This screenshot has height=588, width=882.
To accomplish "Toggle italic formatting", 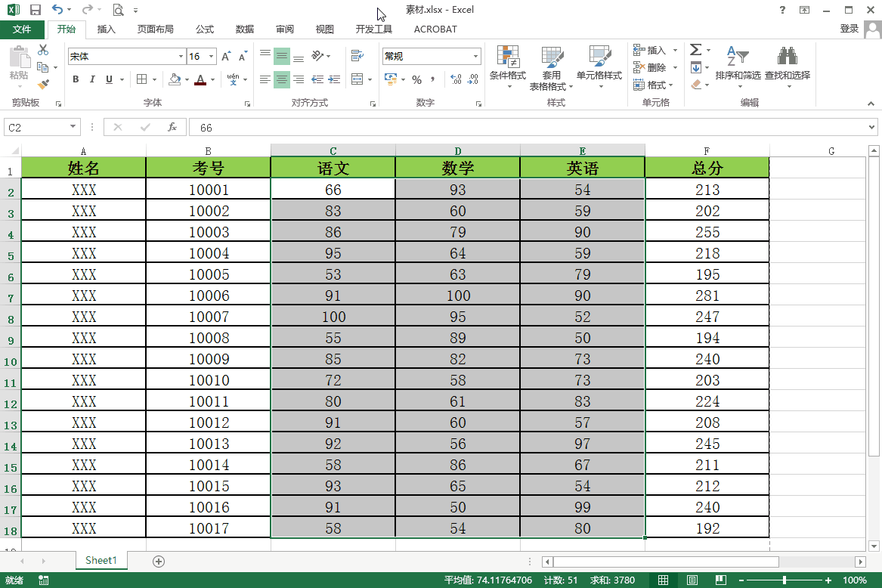I will coord(92,79).
